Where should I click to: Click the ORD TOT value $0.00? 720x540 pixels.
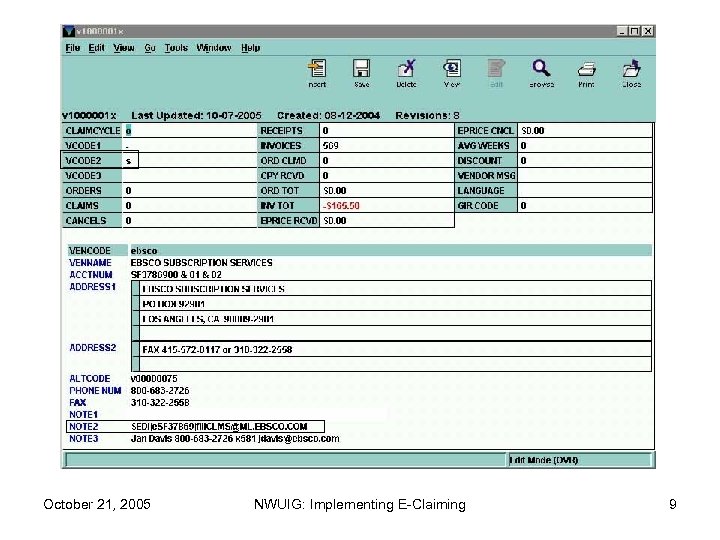tap(387, 191)
